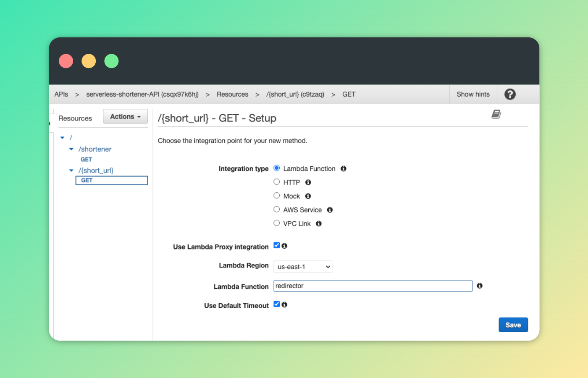The image size is (588, 378).
Task: Open the Actions dropdown
Action: pyautogui.click(x=125, y=116)
